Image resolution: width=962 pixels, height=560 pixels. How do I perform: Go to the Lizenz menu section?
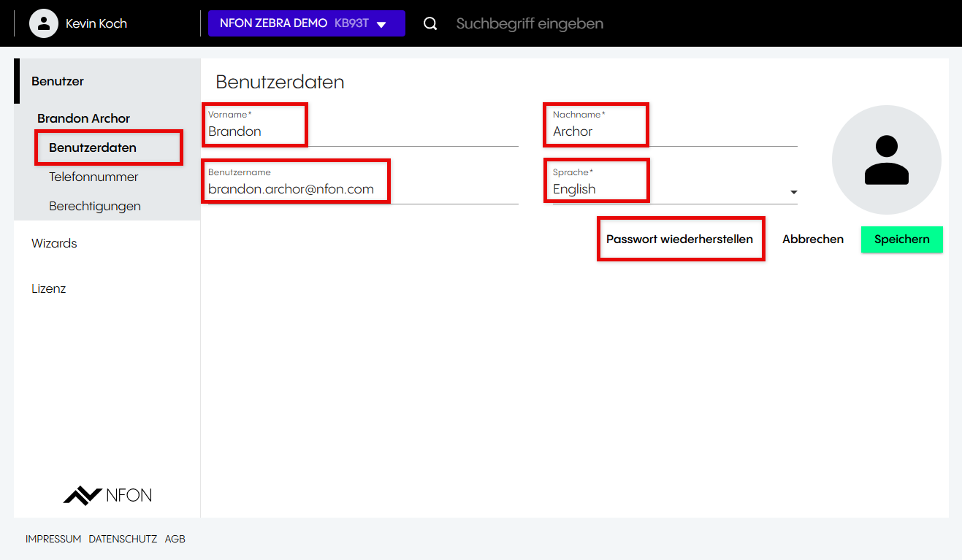pyautogui.click(x=49, y=288)
